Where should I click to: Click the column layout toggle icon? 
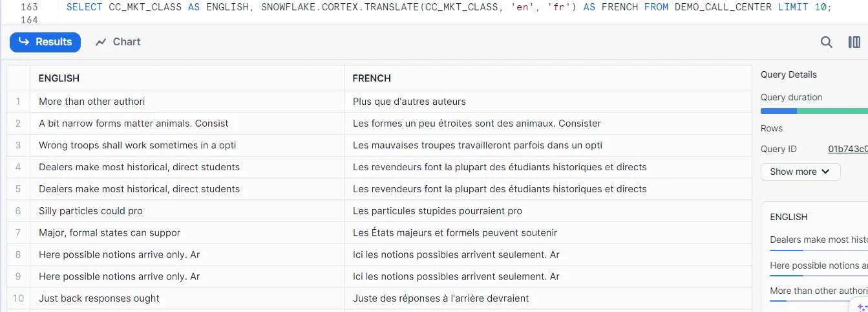pyautogui.click(x=854, y=42)
